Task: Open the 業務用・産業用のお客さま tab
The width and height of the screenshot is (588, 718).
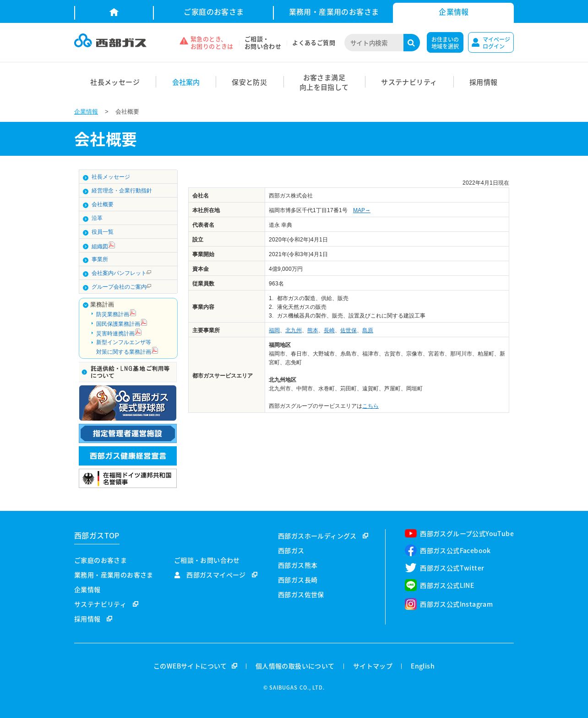Action: point(334,12)
